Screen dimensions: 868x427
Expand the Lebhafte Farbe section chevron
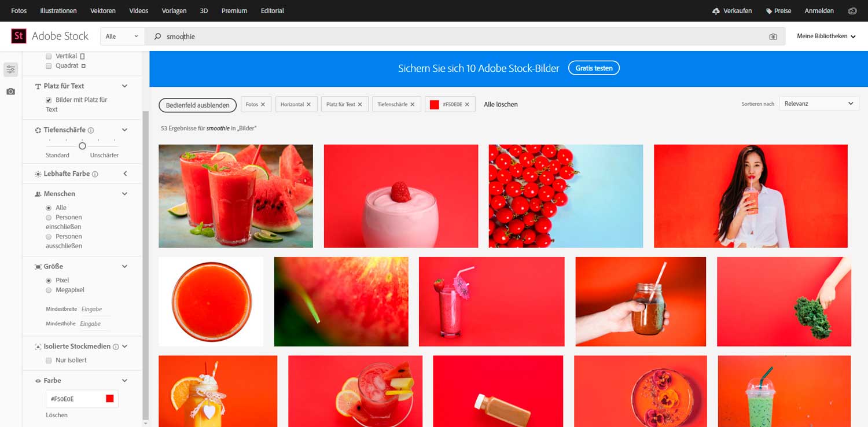click(125, 174)
